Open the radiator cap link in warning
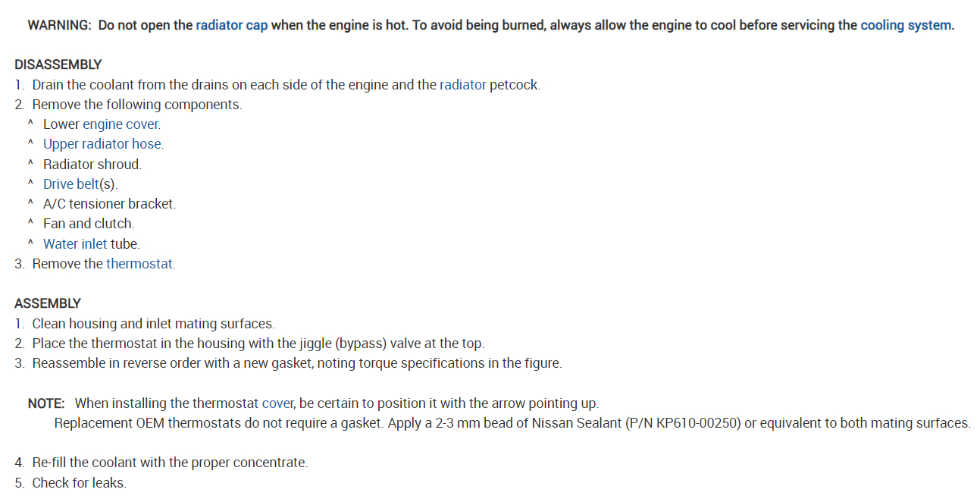 pyautogui.click(x=231, y=25)
